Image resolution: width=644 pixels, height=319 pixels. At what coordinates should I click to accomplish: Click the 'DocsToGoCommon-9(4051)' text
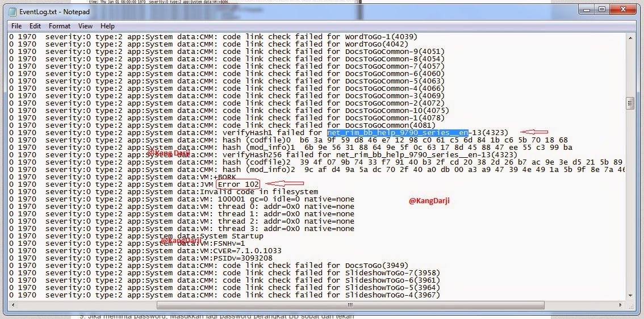click(395, 51)
